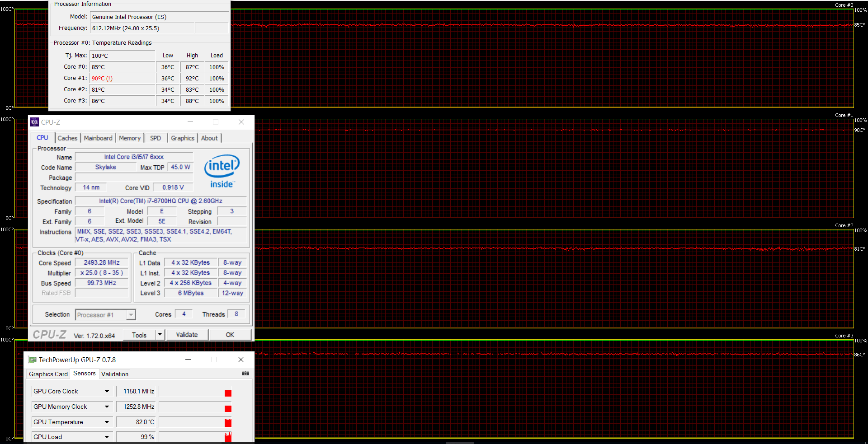Select the Sensors tab in GPU-Z
The width and height of the screenshot is (868, 444).
pyautogui.click(x=85, y=374)
